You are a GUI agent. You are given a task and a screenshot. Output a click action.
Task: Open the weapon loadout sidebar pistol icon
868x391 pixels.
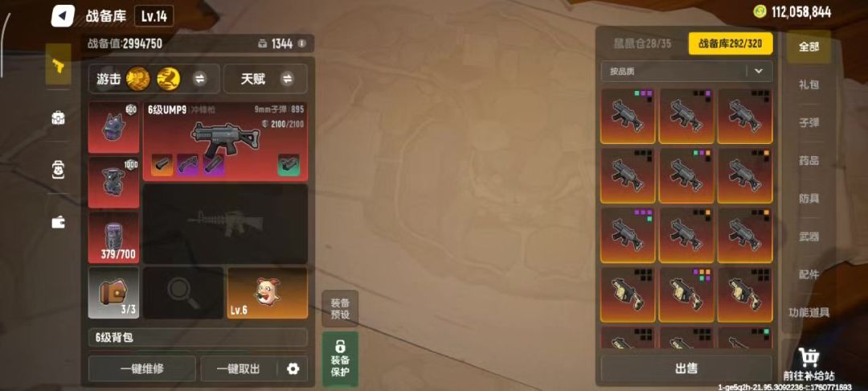(x=58, y=64)
